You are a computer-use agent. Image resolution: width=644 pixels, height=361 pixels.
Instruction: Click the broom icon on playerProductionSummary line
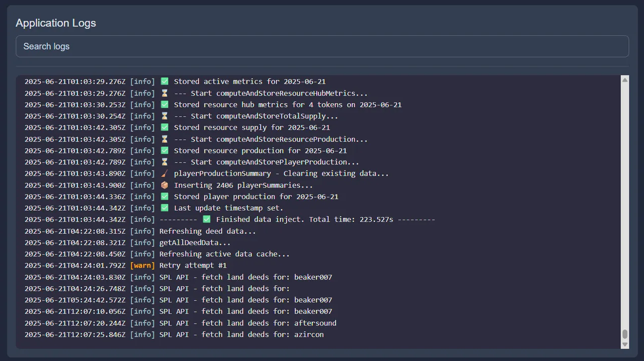click(x=165, y=173)
